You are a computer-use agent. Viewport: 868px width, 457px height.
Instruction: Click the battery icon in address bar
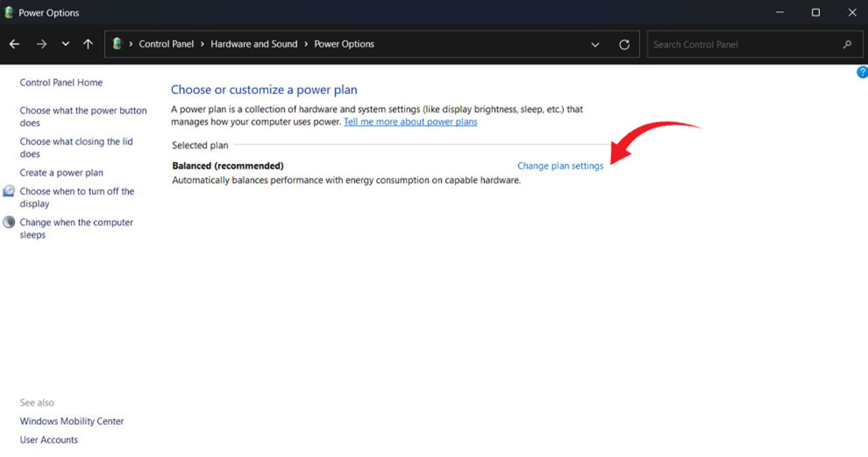click(117, 43)
